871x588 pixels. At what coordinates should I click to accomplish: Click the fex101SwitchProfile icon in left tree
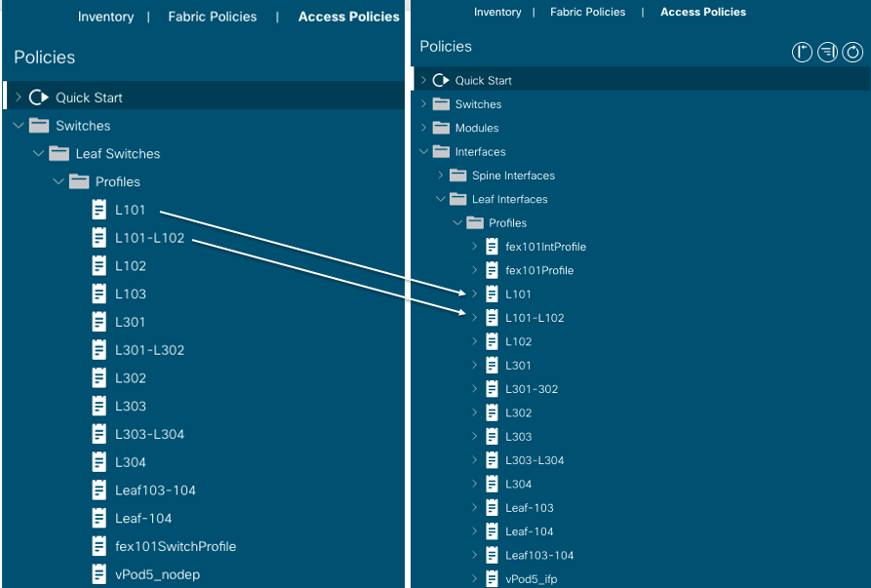(x=99, y=546)
